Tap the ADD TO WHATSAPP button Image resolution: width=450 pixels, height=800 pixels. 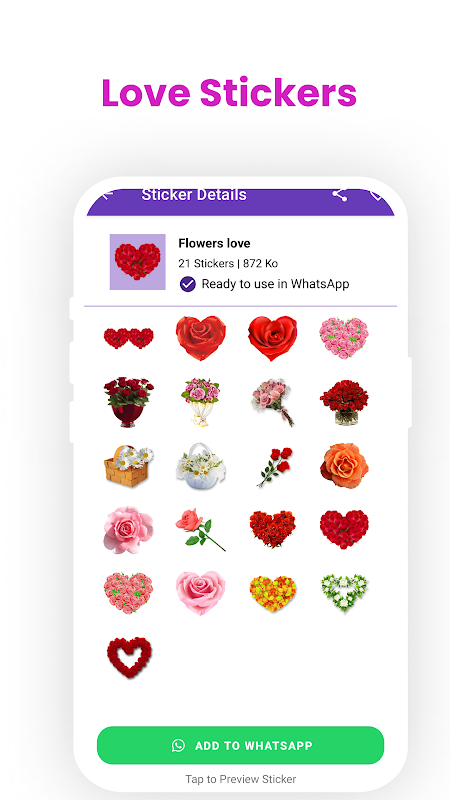[x=240, y=745]
